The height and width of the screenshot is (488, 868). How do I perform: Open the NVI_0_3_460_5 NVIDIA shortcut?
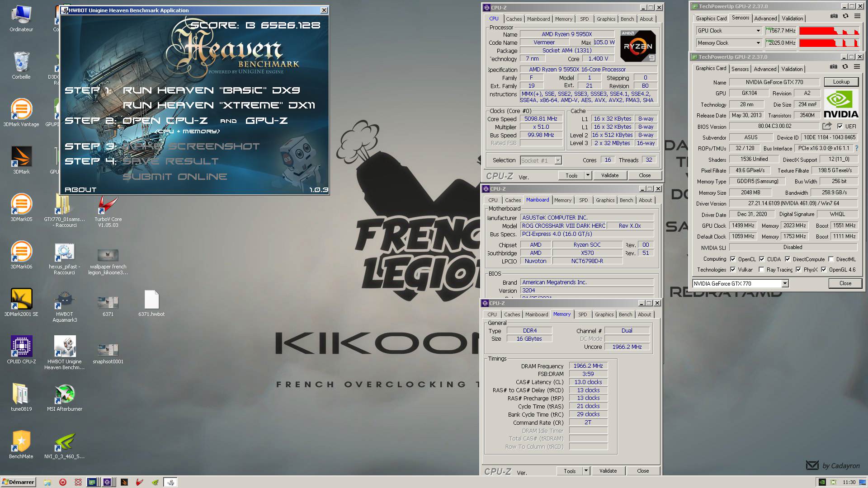(65, 445)
